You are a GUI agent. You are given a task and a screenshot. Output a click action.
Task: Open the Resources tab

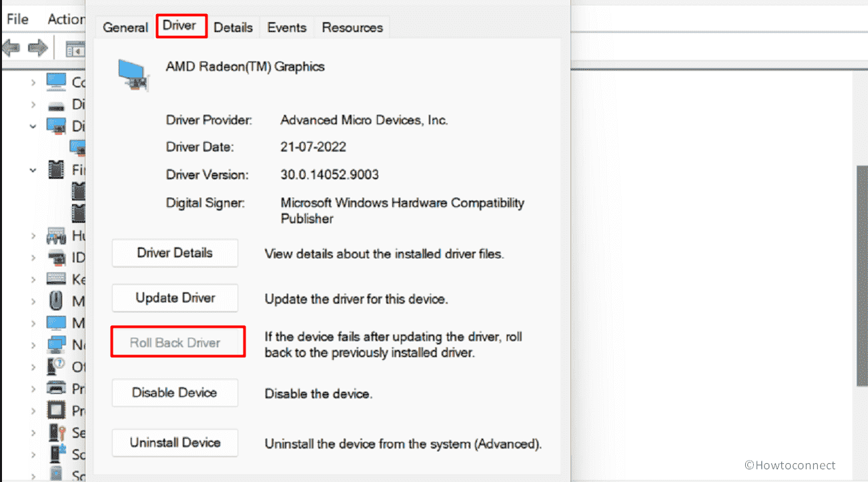[352, 27]
